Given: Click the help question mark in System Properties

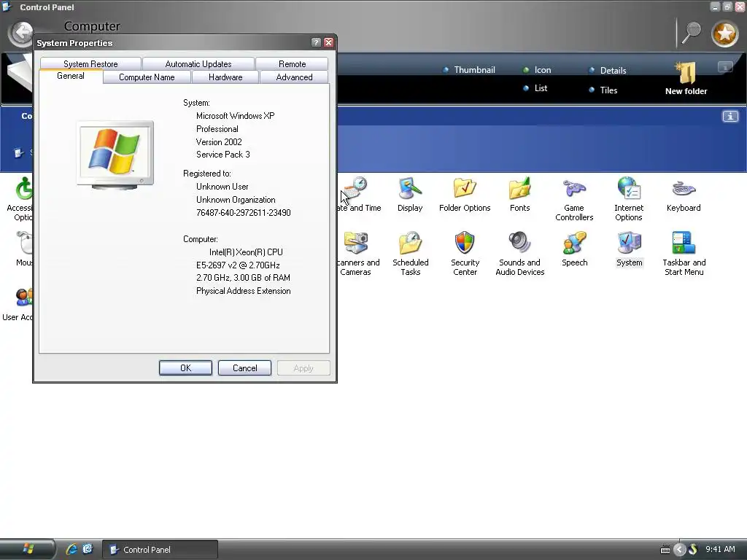Looking at the screenshot, I should point(315,42).
